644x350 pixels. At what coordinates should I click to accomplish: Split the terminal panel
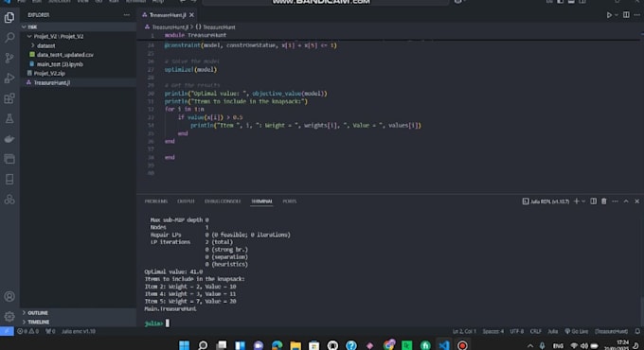pos(593,201)
